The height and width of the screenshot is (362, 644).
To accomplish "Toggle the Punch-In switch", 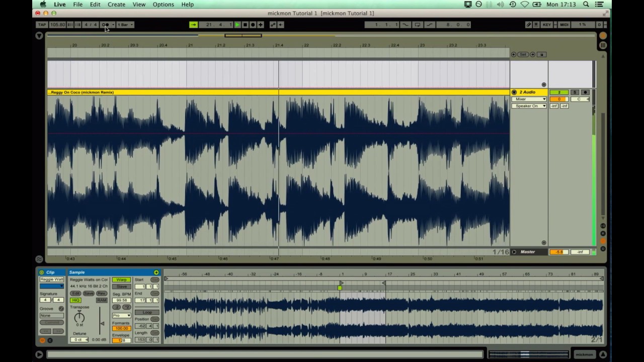I will point(406,25).
